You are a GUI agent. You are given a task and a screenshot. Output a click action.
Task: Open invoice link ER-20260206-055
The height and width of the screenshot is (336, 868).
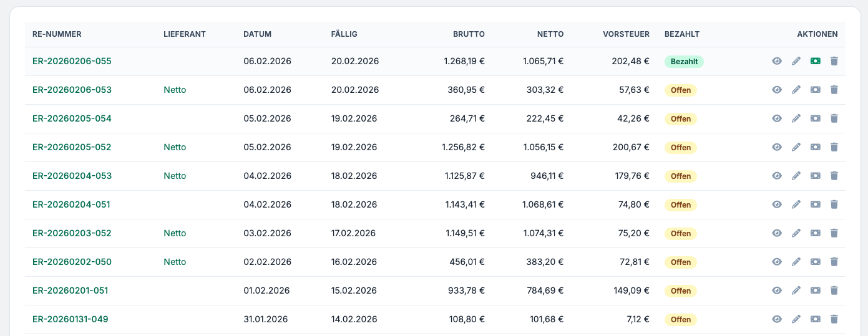pos(72,61)
